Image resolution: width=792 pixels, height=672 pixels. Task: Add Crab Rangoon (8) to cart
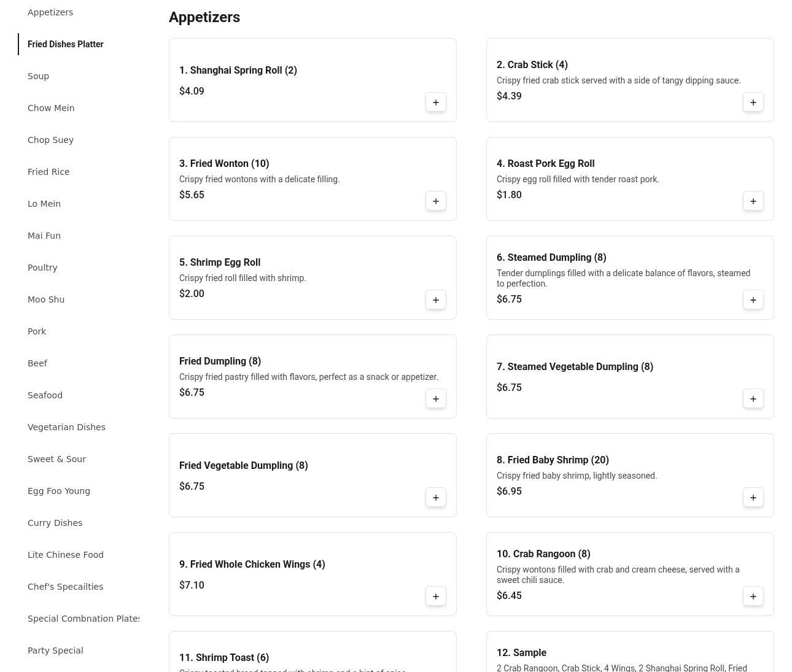pos(753,597)
